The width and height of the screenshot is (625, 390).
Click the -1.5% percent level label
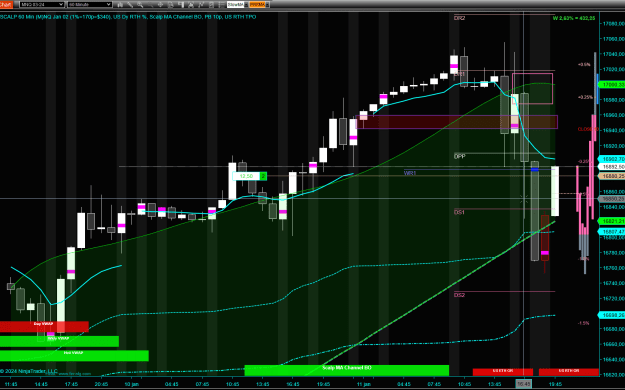(584, 323)
